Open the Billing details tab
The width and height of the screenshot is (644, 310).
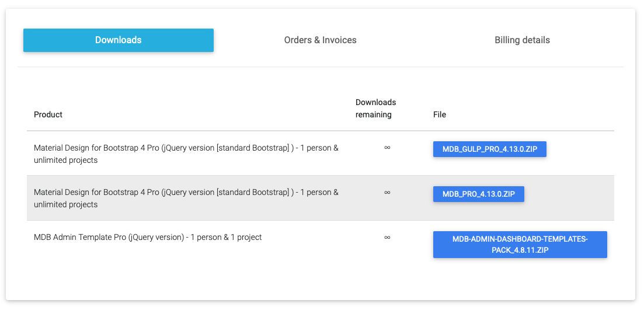point(522,40)
